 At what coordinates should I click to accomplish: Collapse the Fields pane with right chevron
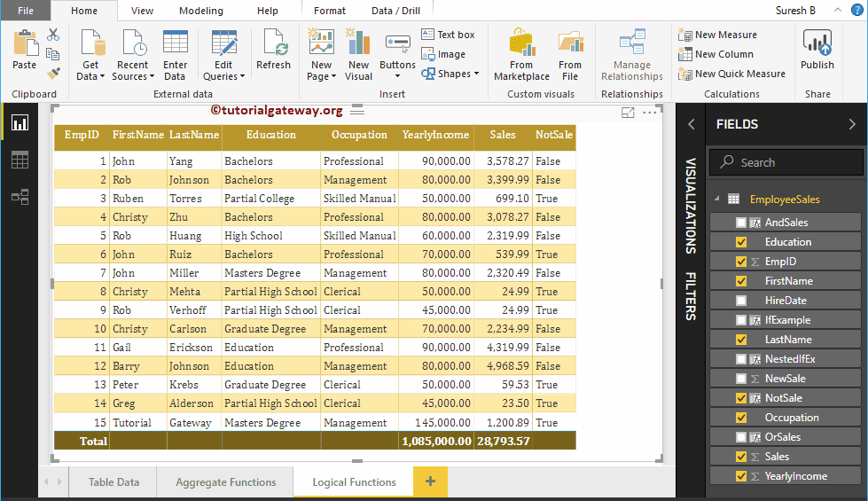[852, 124]
